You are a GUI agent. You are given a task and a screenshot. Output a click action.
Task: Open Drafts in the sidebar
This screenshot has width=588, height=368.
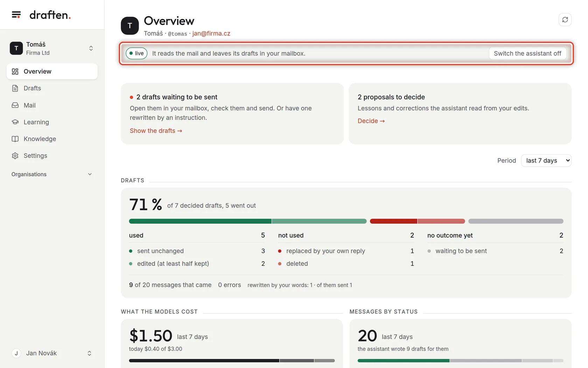pyautogui.click(x=52, y=88)
